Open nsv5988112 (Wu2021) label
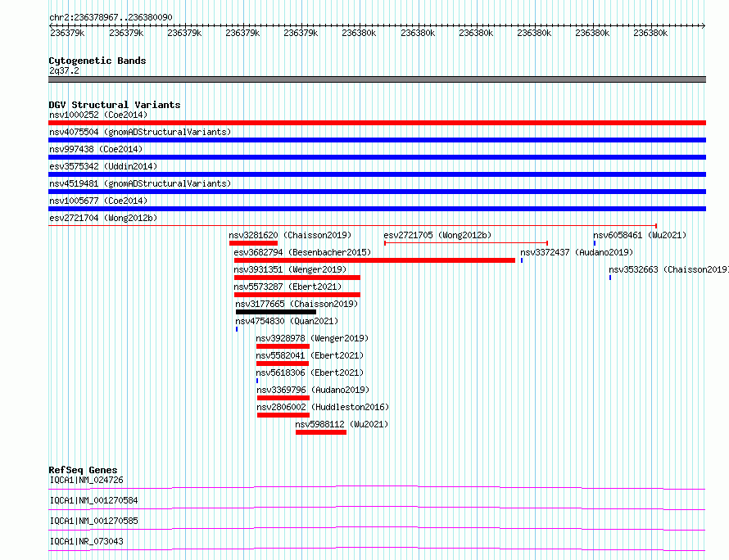The width and height of the screenshot is (729, 560). tap(342, 424)
